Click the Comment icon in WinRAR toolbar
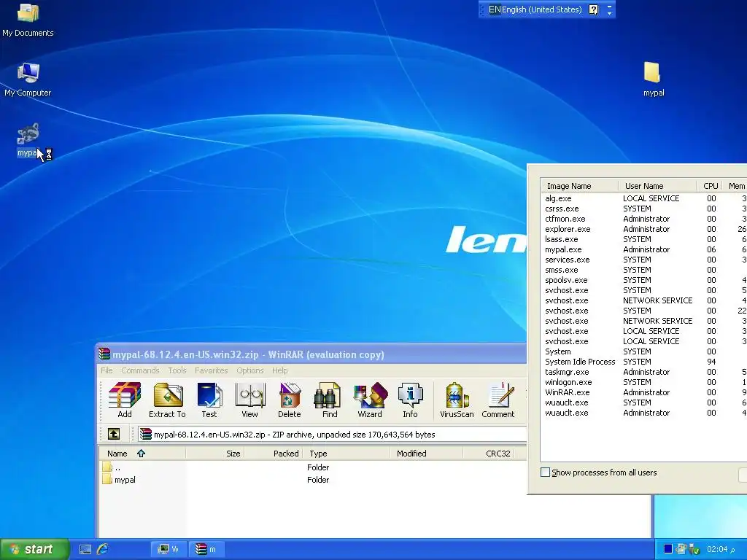747x560 pixels. pos(498,400)
